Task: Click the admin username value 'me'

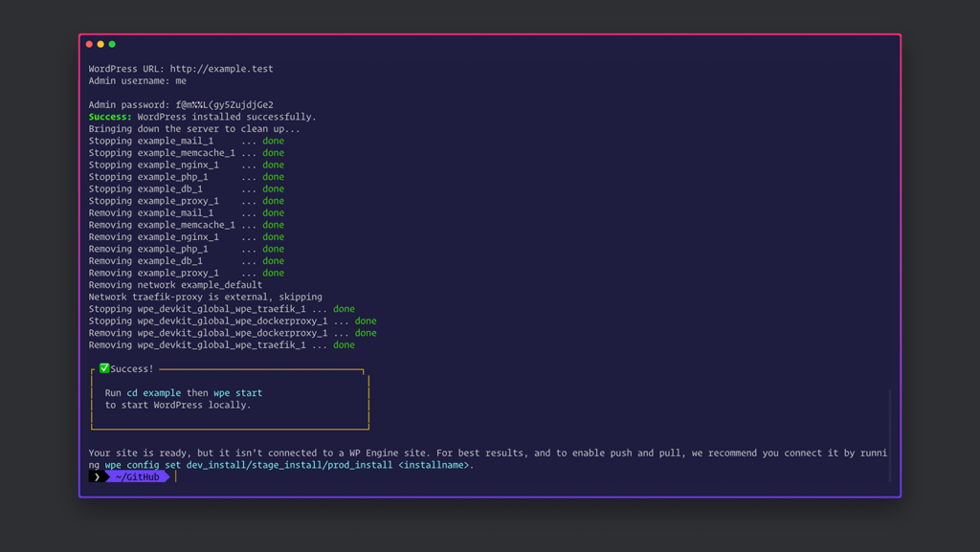Action: click(181, 81)
